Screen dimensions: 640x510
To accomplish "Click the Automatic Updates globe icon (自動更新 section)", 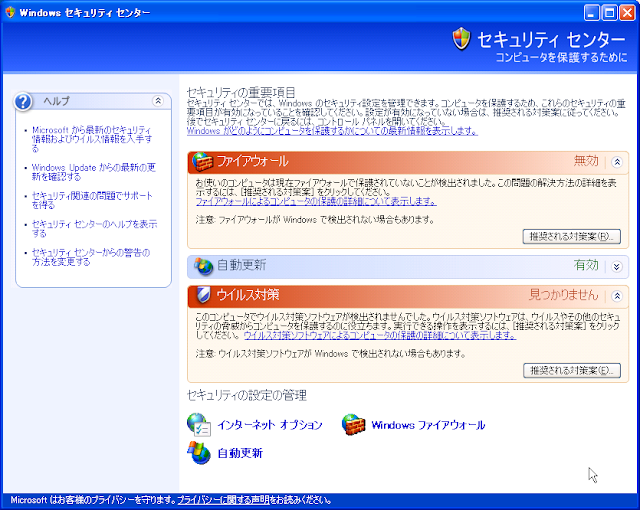I will pyautogui.click(x=203, y=266).
